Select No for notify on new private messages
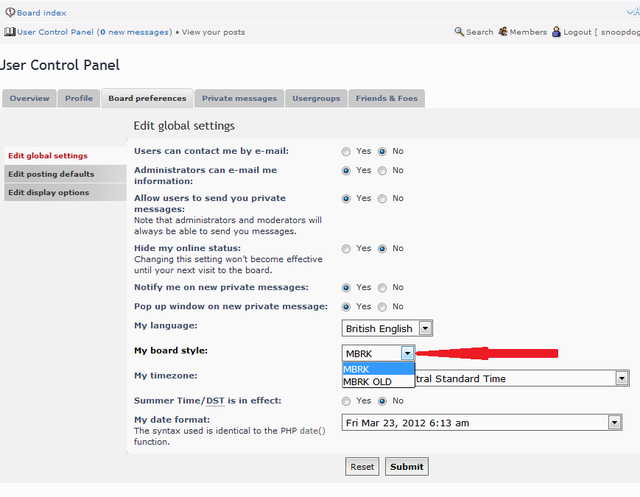The height and width of the screenshot is (497, 640). pos(382,288)
